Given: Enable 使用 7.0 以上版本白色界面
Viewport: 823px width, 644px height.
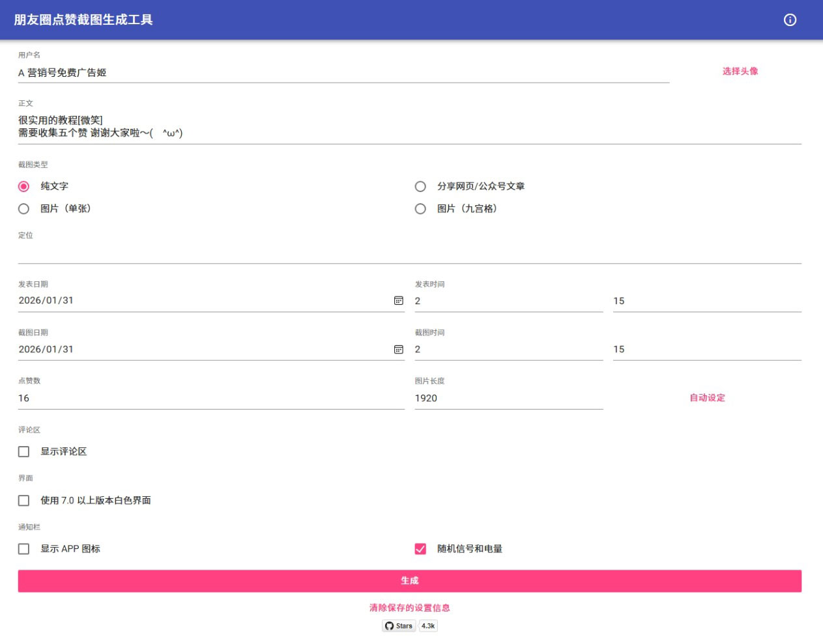Looking at the screenshot, I should 24,499.
